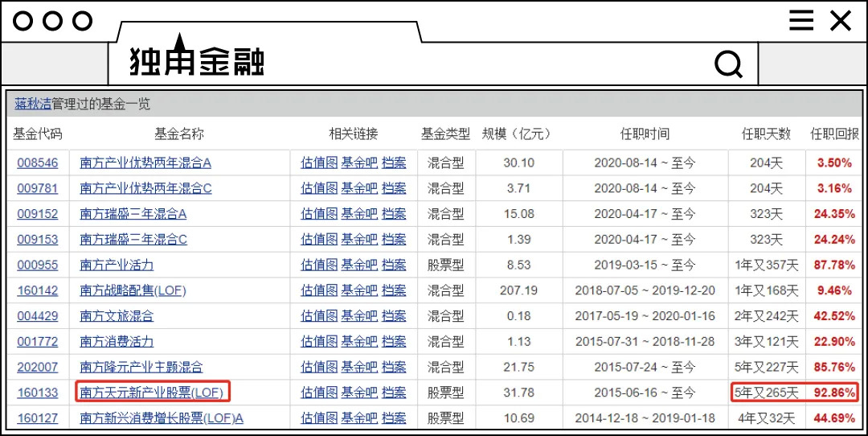This screenshot has width=868, height=436.
Task: Click the 独角金融 logo tab
Action: pos(197,61)
